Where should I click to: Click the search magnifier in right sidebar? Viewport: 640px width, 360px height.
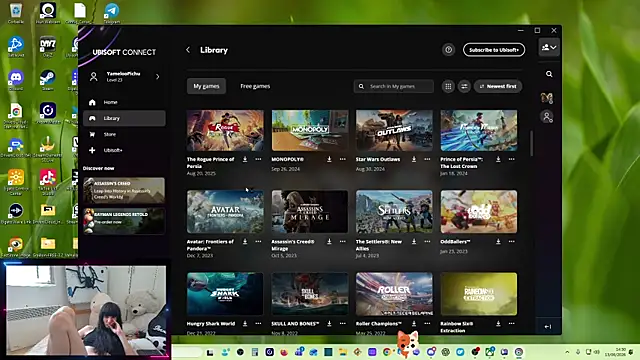pos(549,74)
